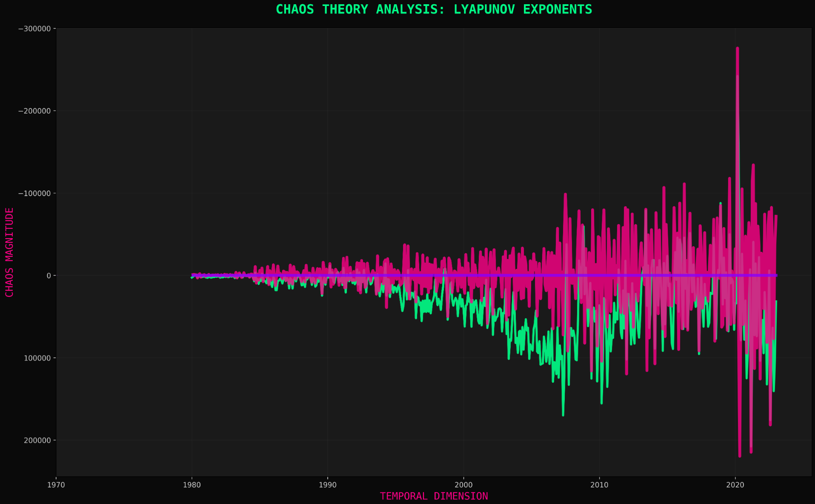815x504 pixels.
Task: Click the 'TEMPORAL DIMENSION' x-axis label
Action: 434,496
